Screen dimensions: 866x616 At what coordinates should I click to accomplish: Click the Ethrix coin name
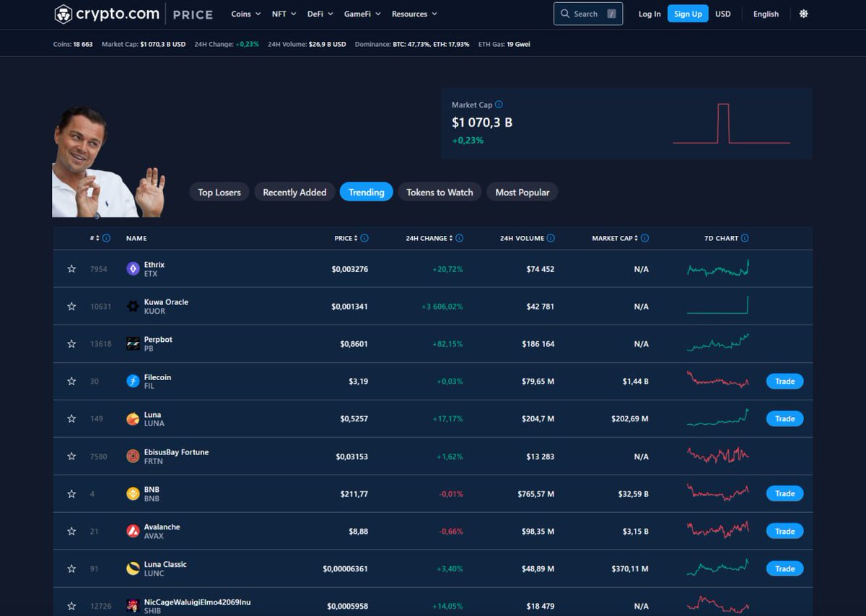[154, 265]
